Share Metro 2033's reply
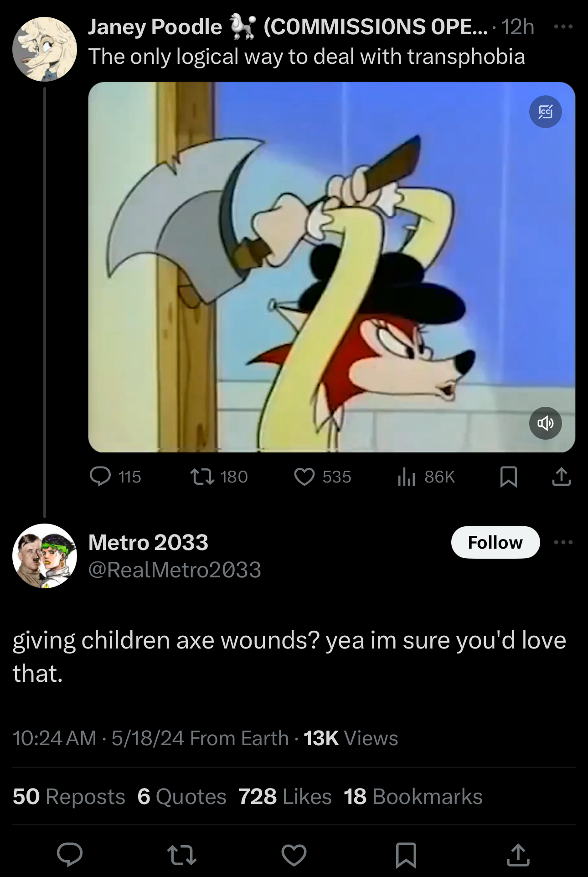Viewport: 588px width, 877px height. [x=518, y=855]
